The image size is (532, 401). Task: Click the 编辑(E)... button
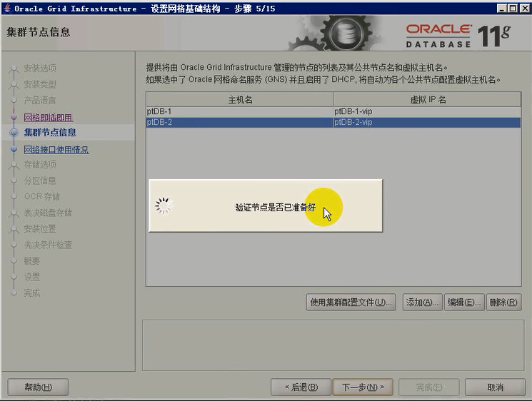click(x=464, y=303)
